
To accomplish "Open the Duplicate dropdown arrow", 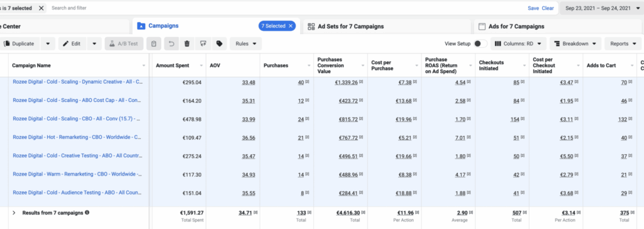I will point(48,43).
